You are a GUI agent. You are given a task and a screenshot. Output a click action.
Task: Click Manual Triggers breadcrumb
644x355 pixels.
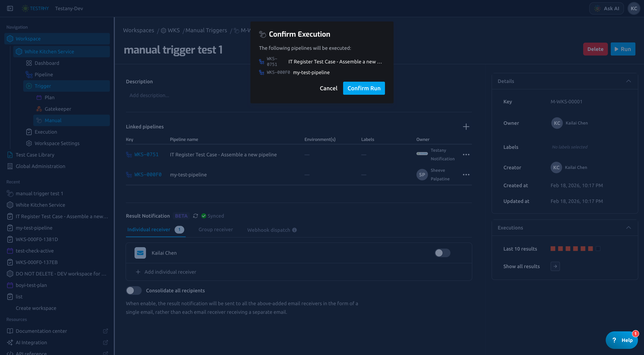point(206,30)
